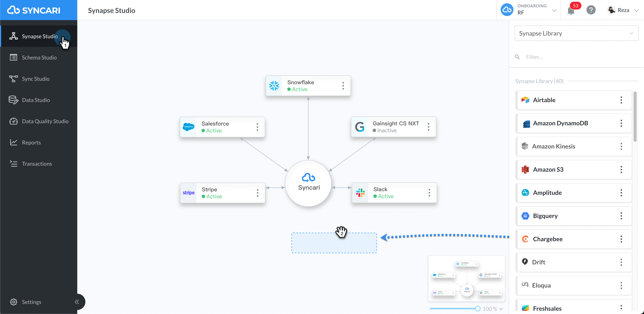Click the Salesforce node label
This screenshot has height=314, width=644.
[215, 124]
